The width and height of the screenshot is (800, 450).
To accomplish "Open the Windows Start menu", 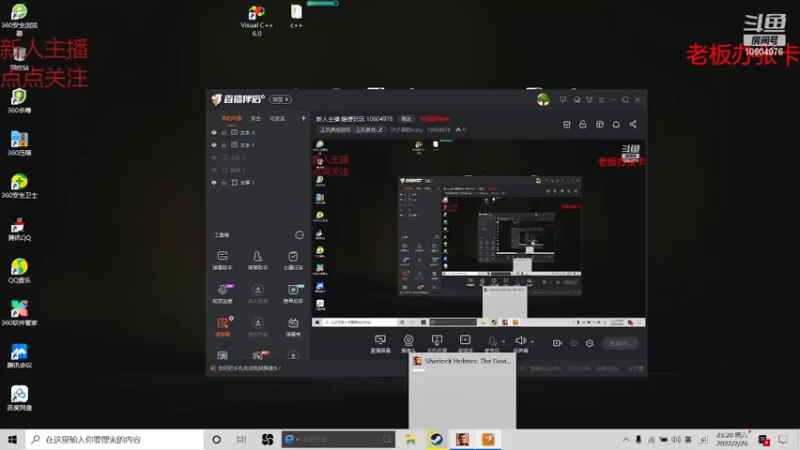I will (x=12, y=439).
